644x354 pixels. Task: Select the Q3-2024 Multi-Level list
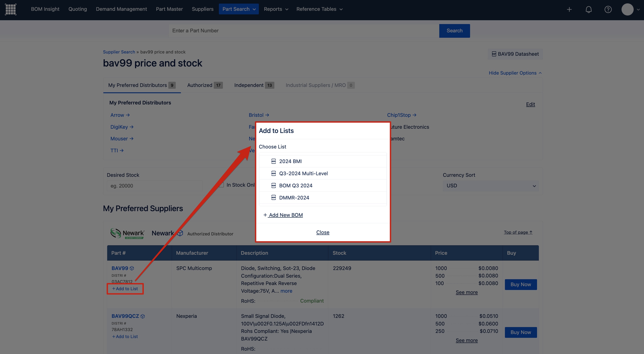click(323, 173)
